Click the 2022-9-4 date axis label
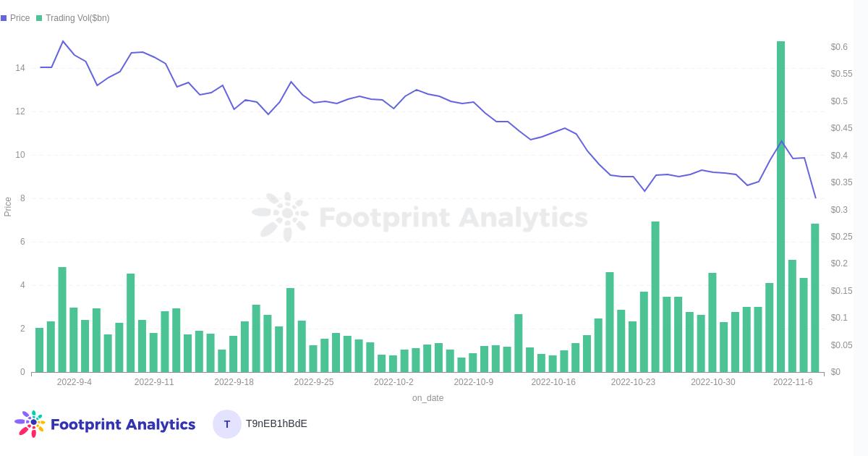 tap(75, 382)
